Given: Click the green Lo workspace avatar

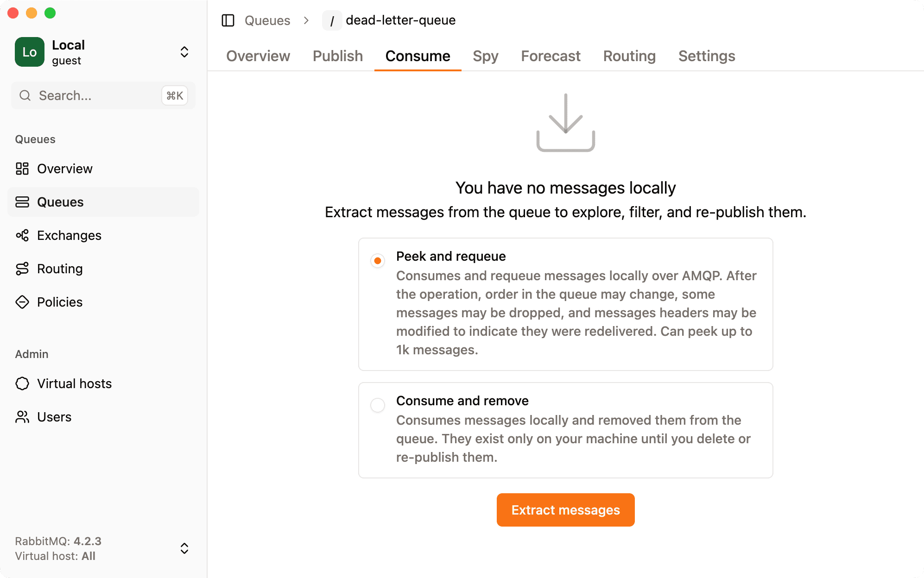Looking at the screenshot, I should point(30,52).
